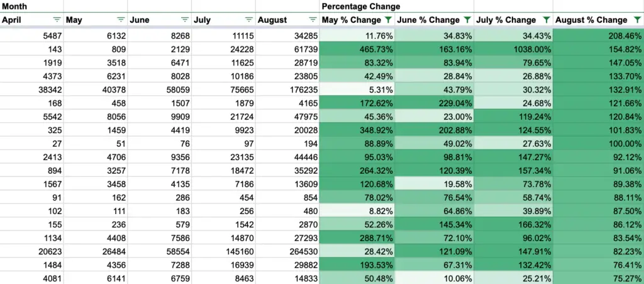This screenshot has height=284, width=644.
Task: Select August value 264530 cell
Action: pos(287,251)
